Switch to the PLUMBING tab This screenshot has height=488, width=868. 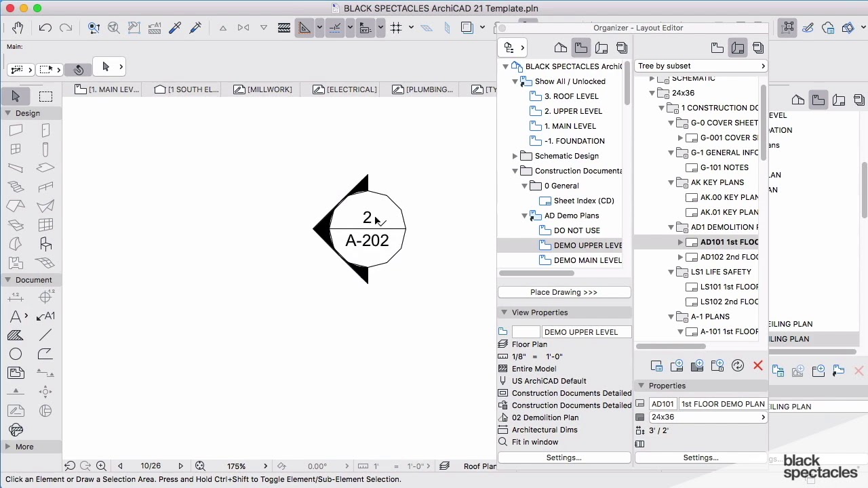pyautogui.click(x=422, y=89)
